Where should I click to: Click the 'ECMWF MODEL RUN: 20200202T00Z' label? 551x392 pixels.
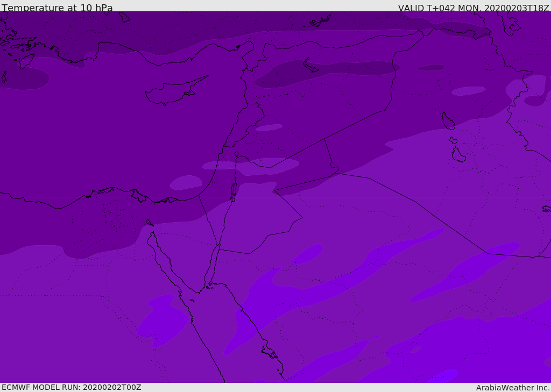click(72, 387)
